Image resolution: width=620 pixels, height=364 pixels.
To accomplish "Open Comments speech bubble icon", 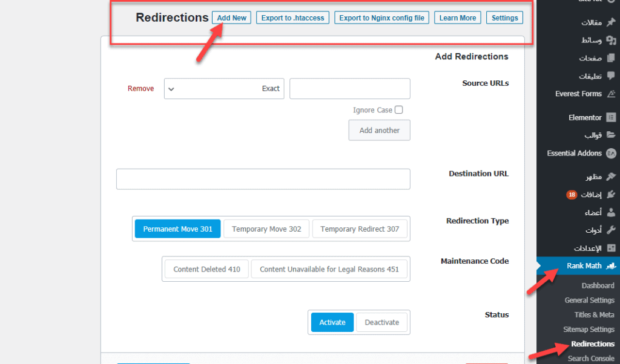I will tap(611, 76).
